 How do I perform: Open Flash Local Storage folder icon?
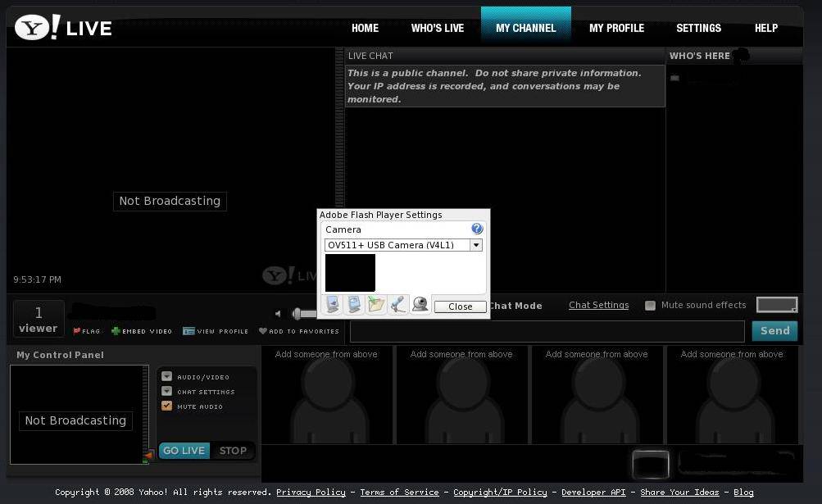tap(376, 304)
